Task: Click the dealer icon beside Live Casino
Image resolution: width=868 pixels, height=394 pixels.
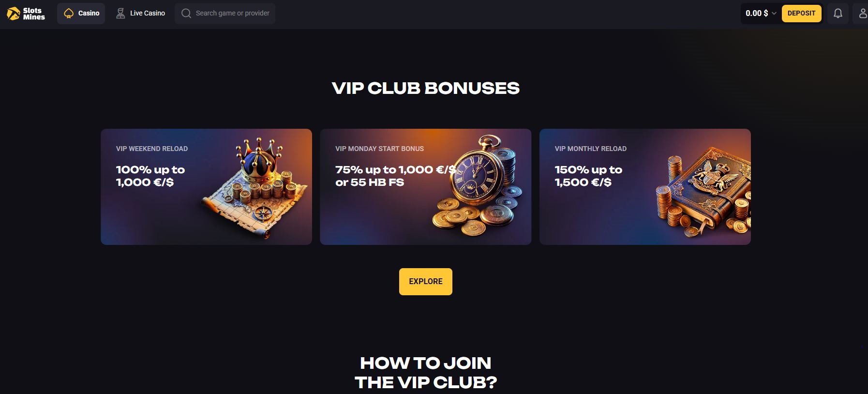Action: [120, 13]
